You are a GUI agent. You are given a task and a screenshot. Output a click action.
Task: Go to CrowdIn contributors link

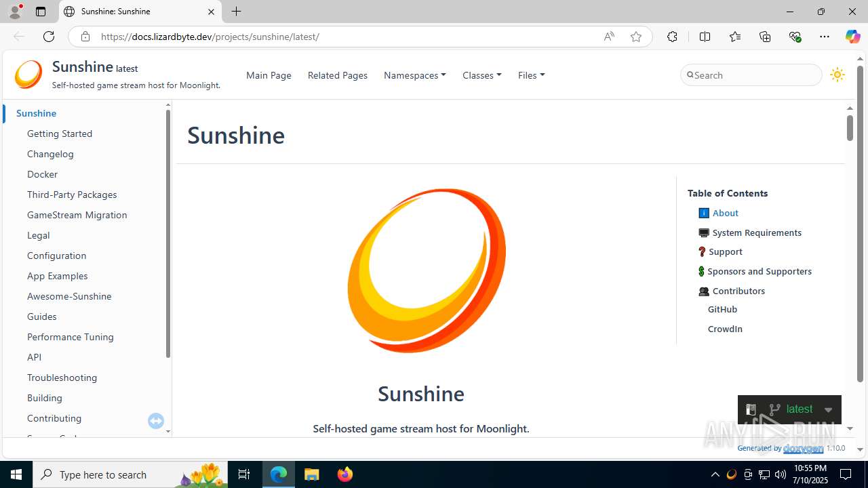[725, 329]
